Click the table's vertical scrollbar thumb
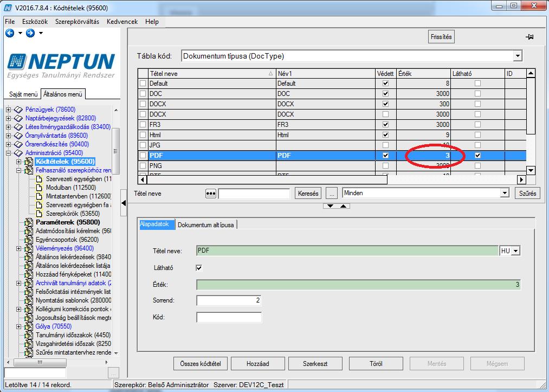The height and width of the screenshot is (392, 549). pyautogui.click(x=531, y=106)
